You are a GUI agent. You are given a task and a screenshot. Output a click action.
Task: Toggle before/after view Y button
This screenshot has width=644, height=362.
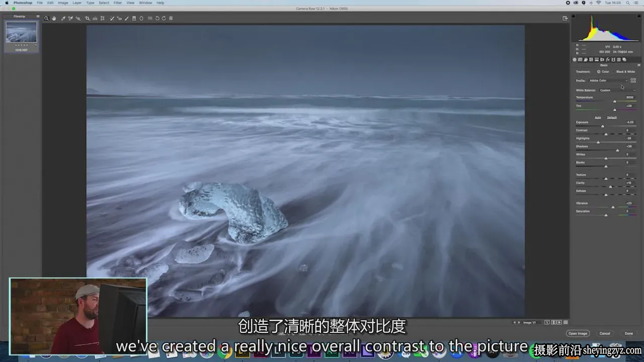547,322
